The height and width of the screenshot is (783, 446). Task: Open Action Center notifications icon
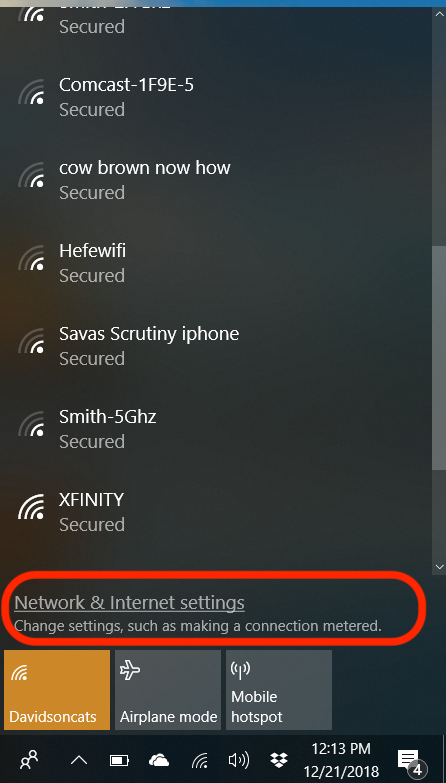point(409,761)
